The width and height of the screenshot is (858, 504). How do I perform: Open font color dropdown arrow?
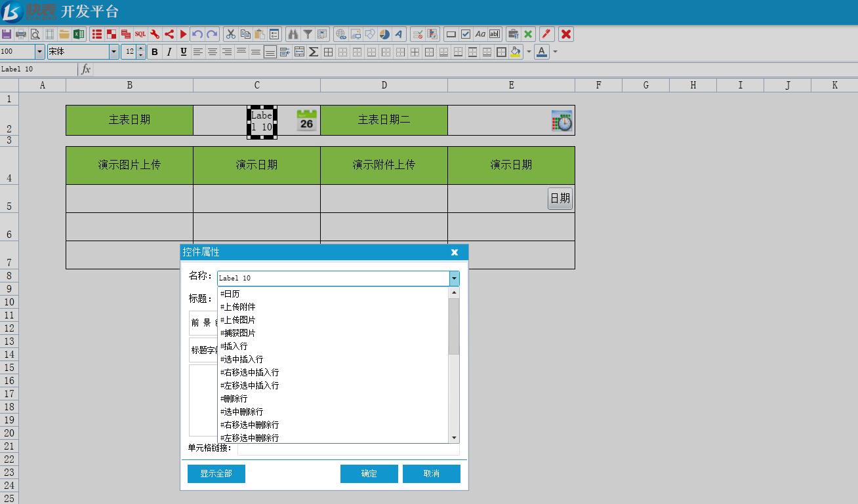(556, 52)
